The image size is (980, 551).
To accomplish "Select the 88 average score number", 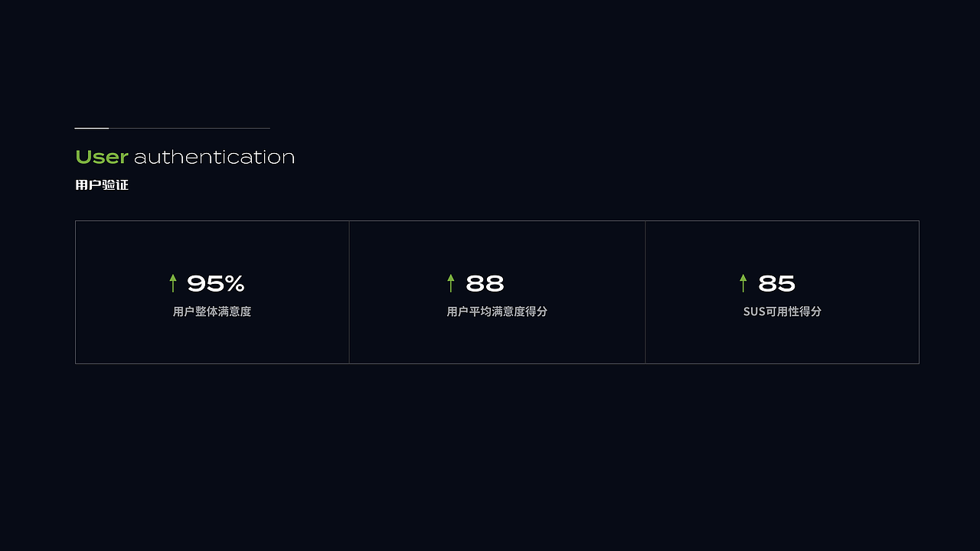I will tap(485, 284).
